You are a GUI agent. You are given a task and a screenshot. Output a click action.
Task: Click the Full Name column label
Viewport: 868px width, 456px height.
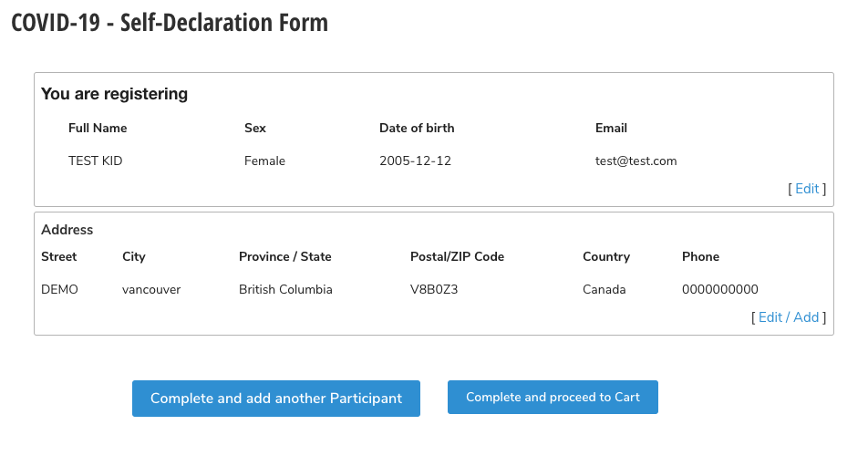[x=98, y=129]
